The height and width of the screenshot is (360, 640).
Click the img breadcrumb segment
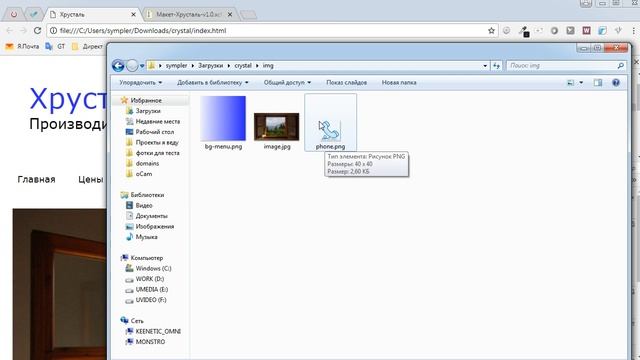pos(268,65)
